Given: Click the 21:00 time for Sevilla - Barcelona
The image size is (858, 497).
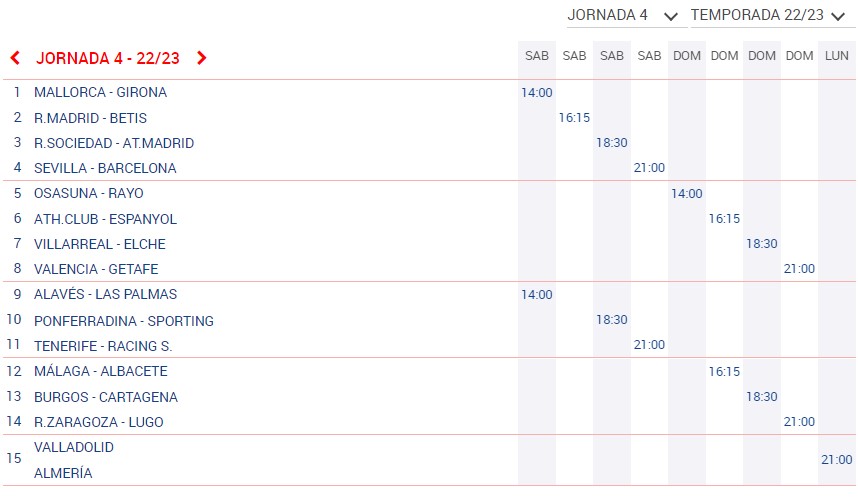Looking at the screenshot, I should point(649,169).
